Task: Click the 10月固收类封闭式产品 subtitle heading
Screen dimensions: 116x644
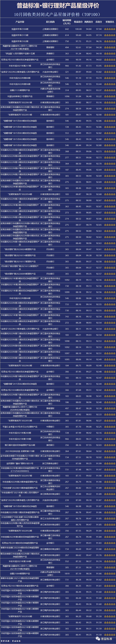Action: coord(58,14)
